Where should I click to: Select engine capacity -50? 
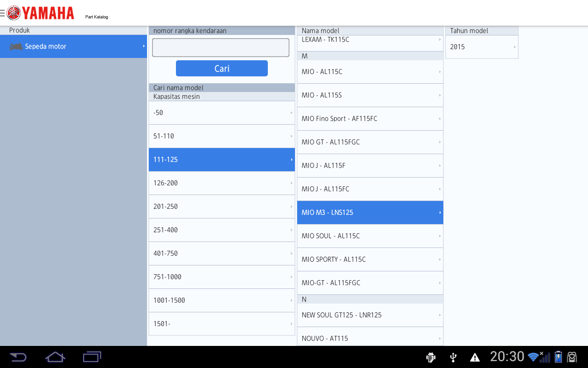pos(222,113)
